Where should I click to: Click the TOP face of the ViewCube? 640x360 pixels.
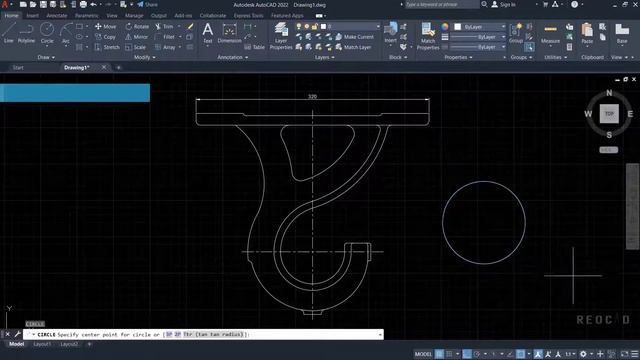609,113
